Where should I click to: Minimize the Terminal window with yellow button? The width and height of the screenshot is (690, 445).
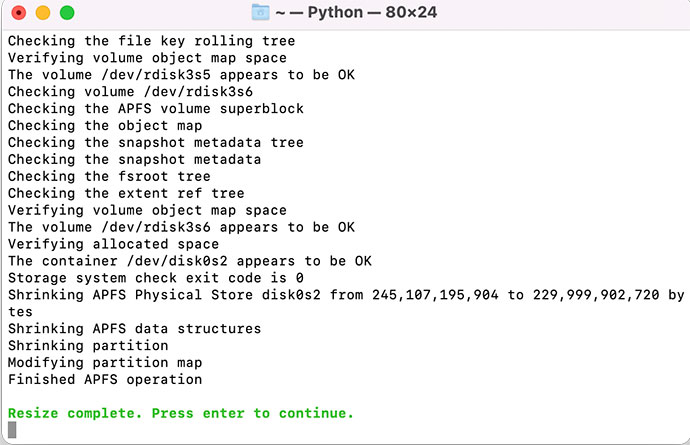coord(43,14)
